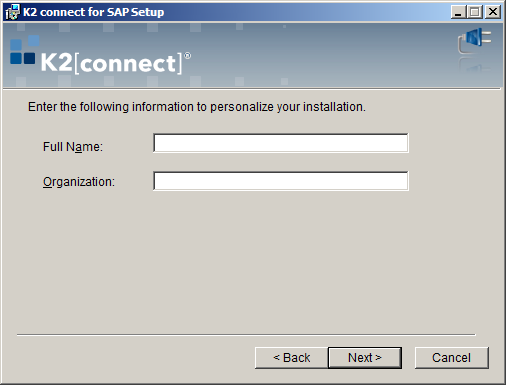506x385 pixels.
Task: Click the personalize installation instruction text
Action: click(x=197, y=107)
